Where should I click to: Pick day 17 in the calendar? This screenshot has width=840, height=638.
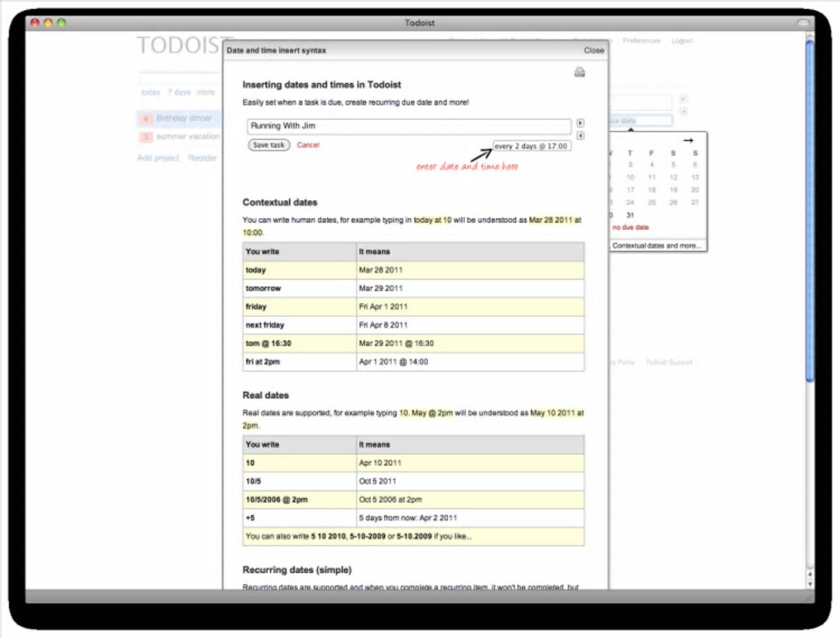tap(631, 190)
